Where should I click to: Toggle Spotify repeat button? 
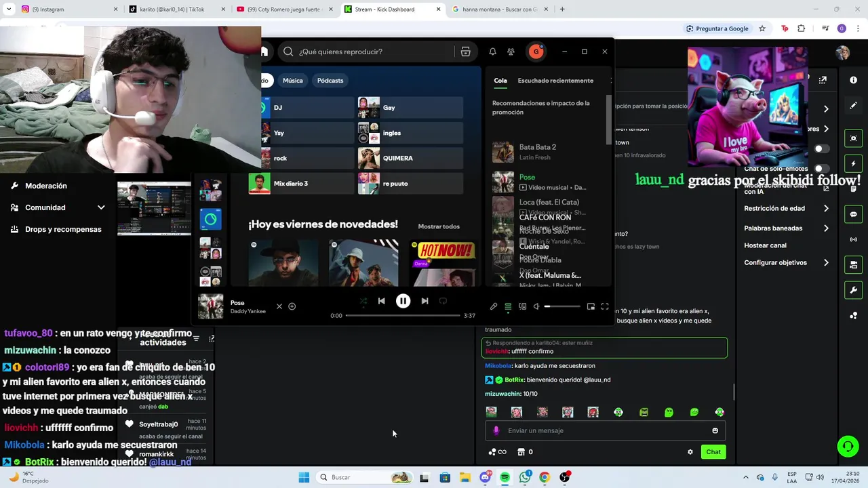(x=443, y=301)
